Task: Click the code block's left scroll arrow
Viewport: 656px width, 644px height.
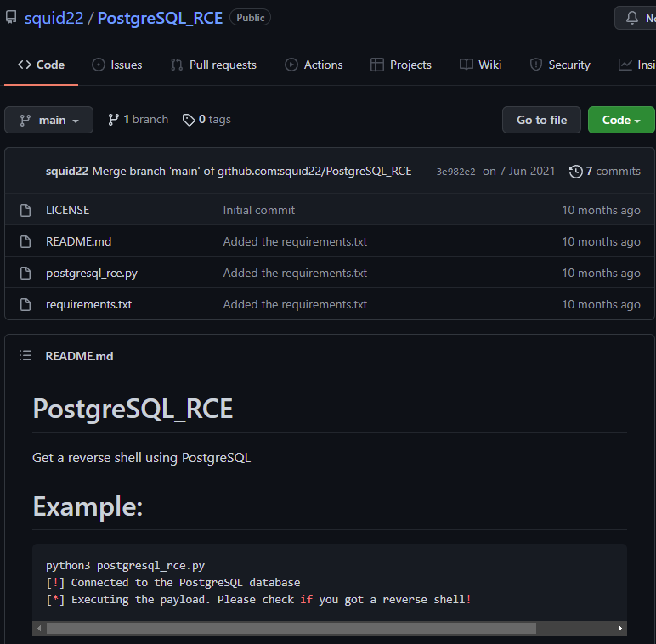Action: pos(39,628)
